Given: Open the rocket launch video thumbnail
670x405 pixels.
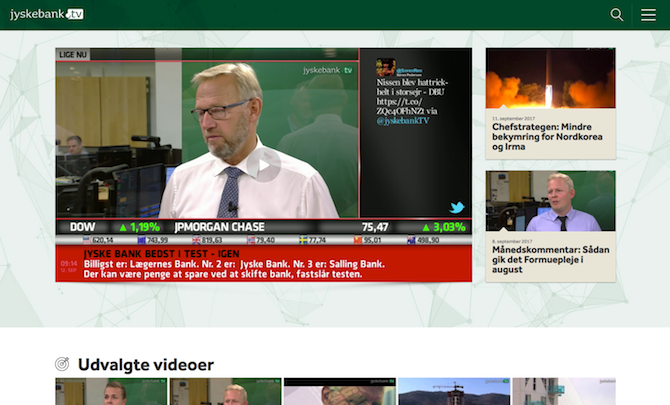Looking at the screenshot, I should (550, 79).
